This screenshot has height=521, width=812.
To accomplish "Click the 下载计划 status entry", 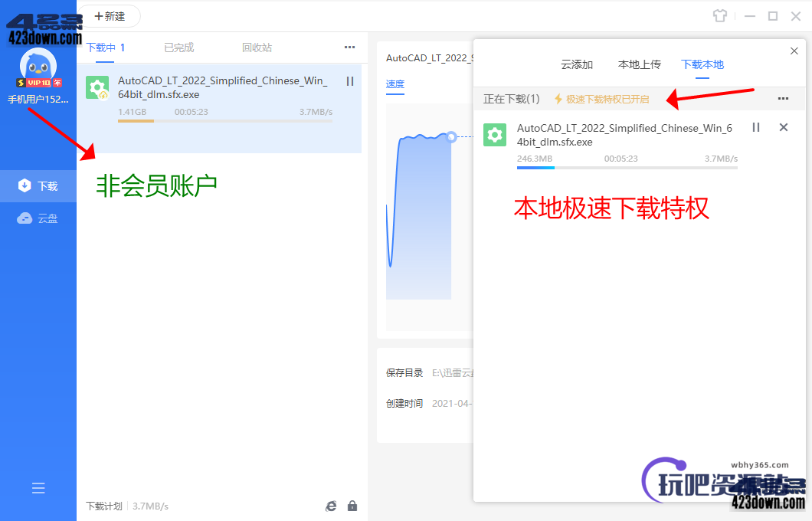I will (x=104, y=506).
